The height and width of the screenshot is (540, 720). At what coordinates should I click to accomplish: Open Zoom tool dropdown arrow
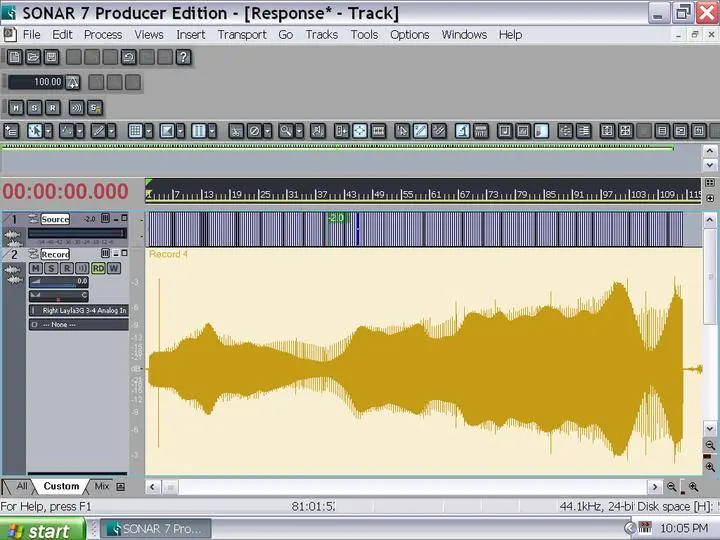(x=299, y=131)
